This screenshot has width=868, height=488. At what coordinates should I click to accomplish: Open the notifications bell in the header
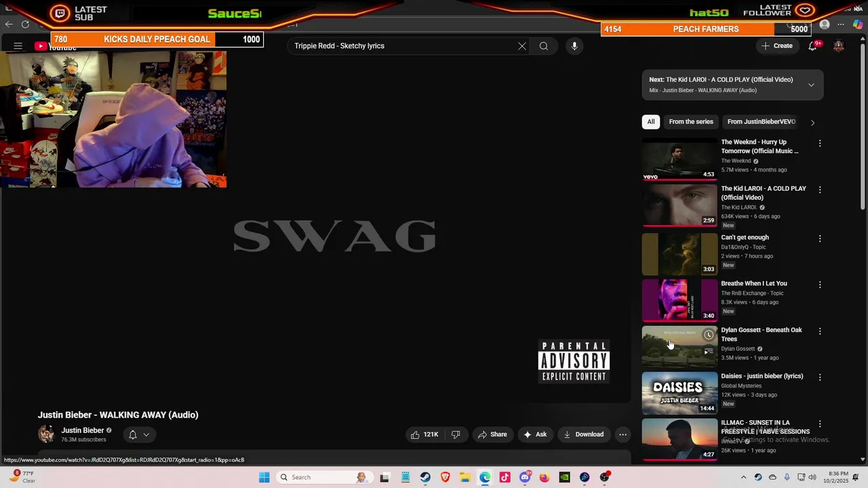pos(812,46)
